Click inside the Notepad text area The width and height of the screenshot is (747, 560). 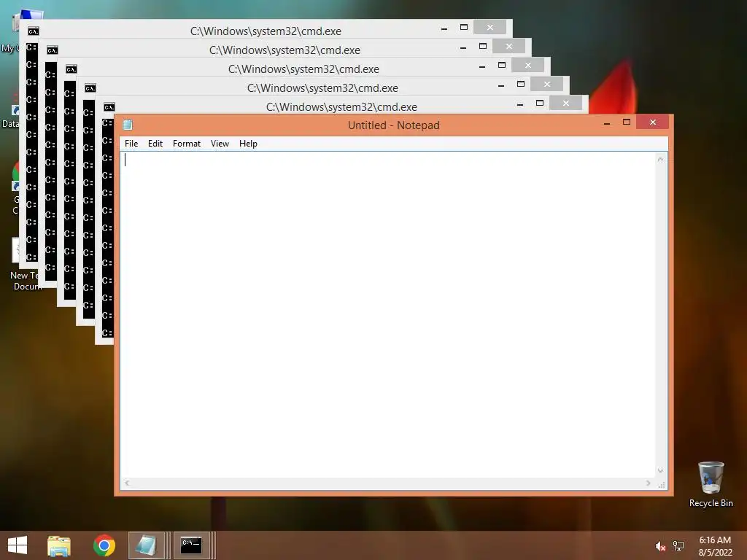pyautogui.click(x=388, y=314)
